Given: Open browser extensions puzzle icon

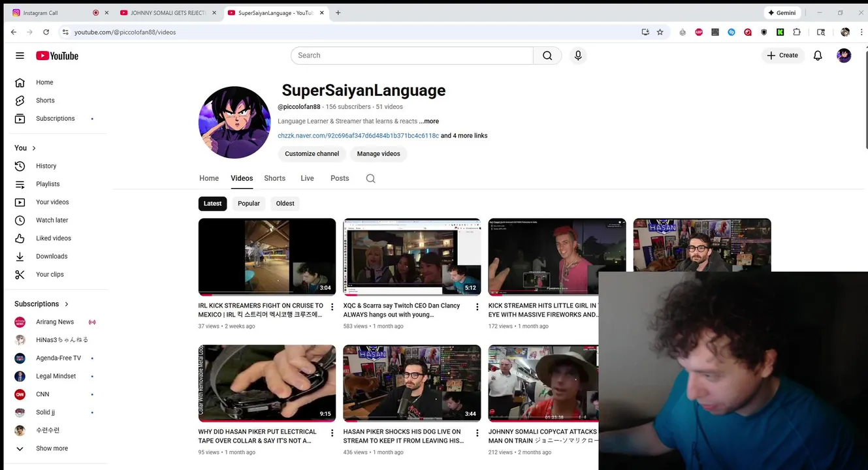Looking at the screenshot, I should [x=797, y=32].
